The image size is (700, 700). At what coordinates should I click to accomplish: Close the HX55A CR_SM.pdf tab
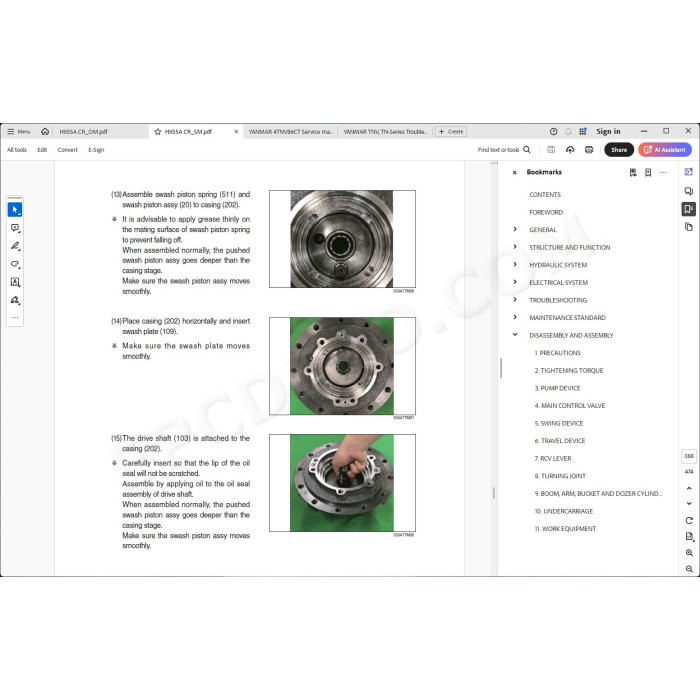(x=236, y=132)
